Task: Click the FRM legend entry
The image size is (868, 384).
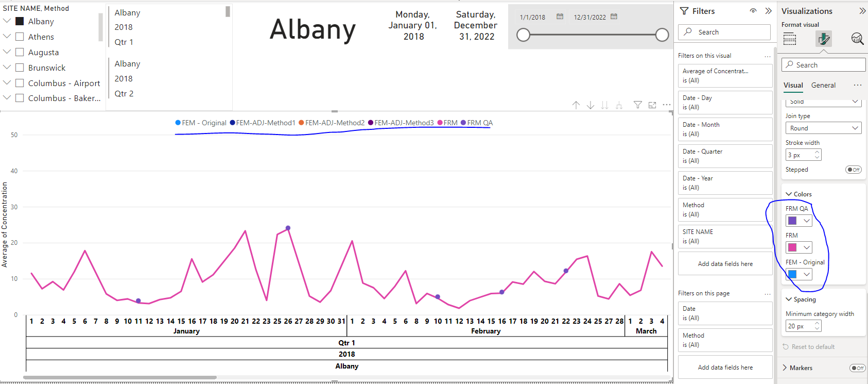Action: (x=447, y=123)
